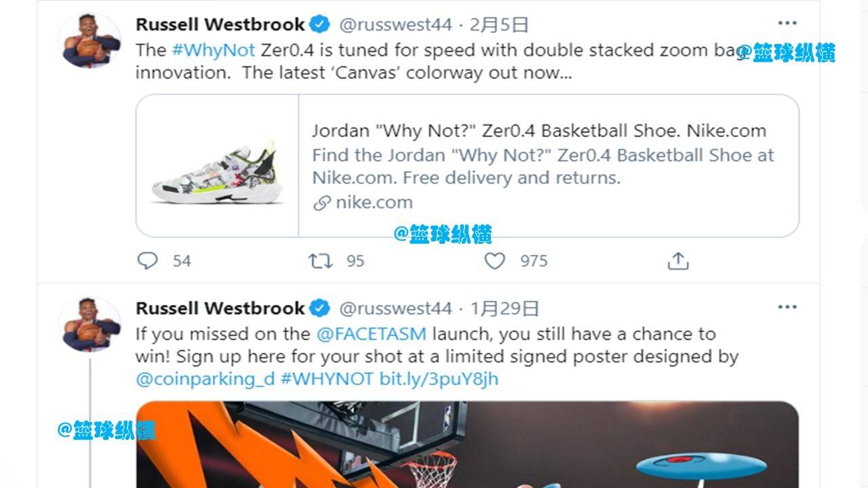Click the verified badge in second tweet

coord(320,308)
